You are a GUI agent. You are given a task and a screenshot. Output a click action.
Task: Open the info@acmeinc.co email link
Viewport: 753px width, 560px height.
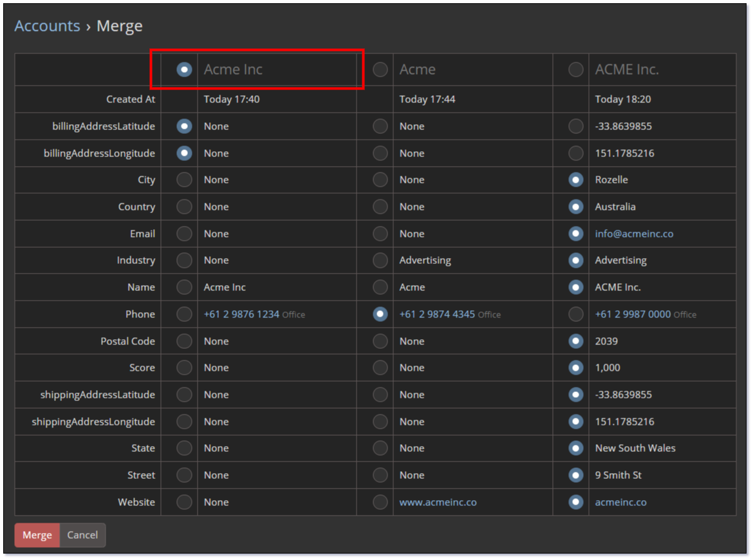click(634, 234)
